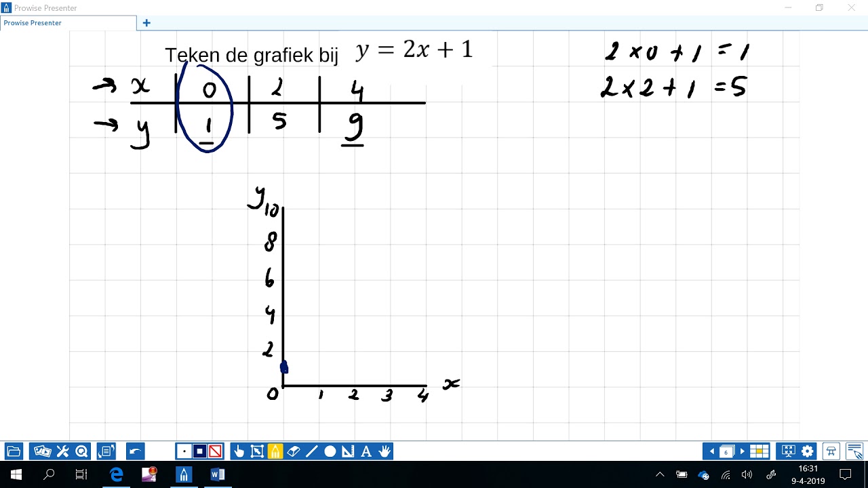Open the page 6 stack indicator
Image resolution: width=868 pixels, height=488 pixels.
(727, 451)
